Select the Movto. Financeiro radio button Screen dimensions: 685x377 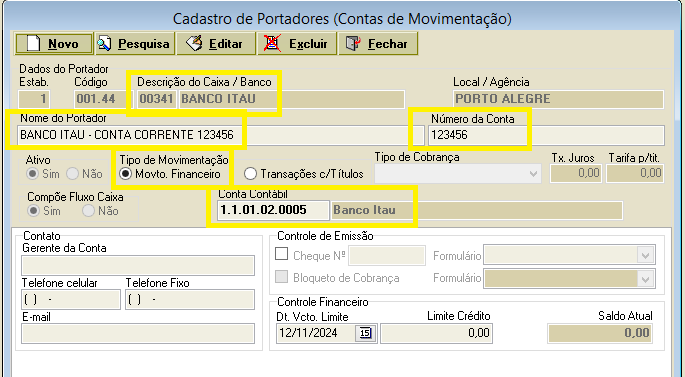125,174
